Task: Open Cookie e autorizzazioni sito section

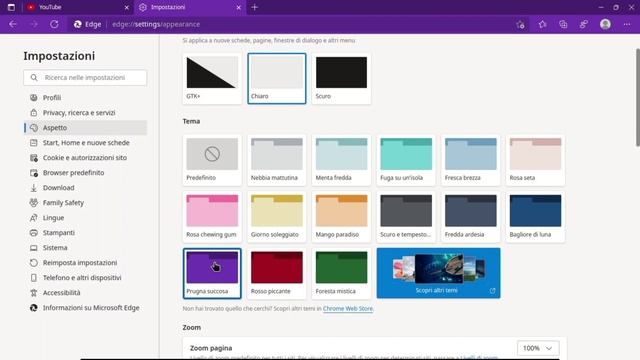Action: 85,158
